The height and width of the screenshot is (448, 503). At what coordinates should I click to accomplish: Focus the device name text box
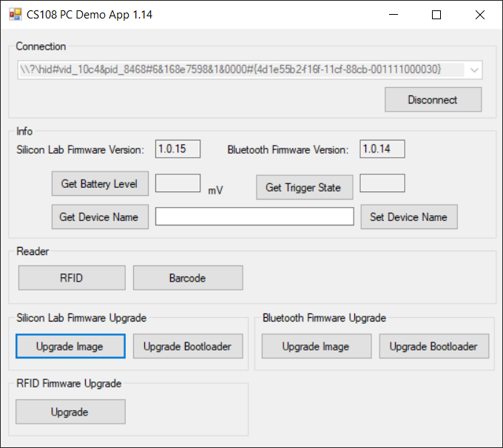254,216
